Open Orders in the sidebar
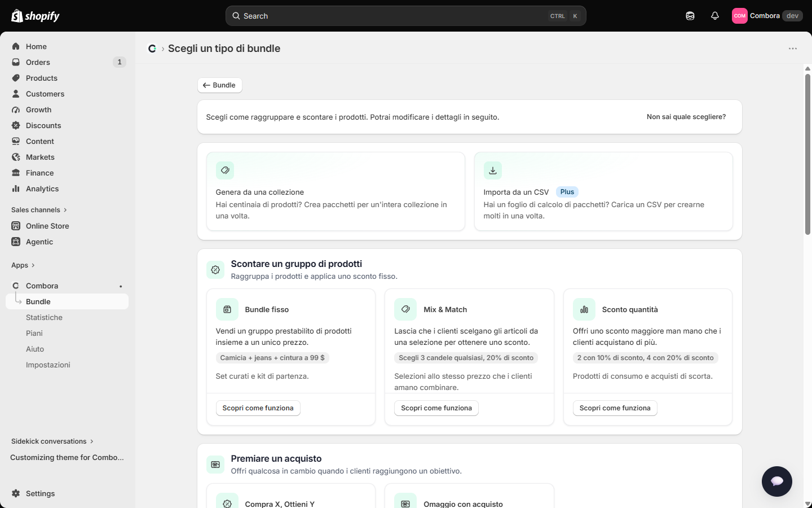This screenshot has height=508, width=812. (68, 62)
